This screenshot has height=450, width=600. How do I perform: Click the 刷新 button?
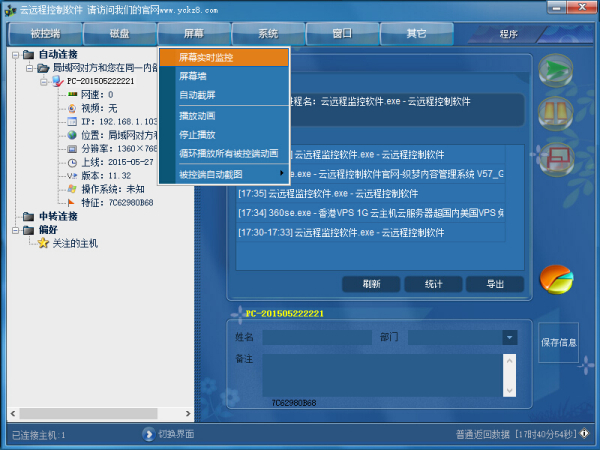point(371,284)
